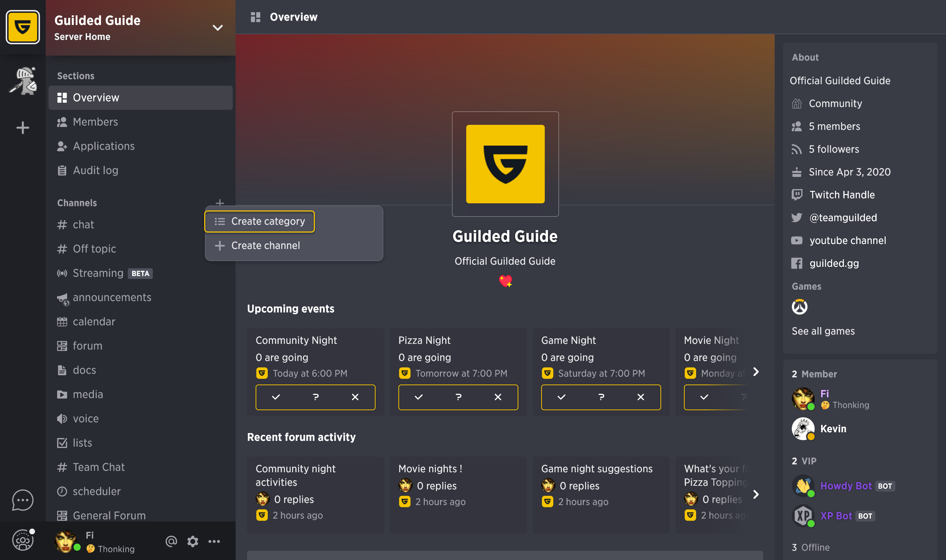Open the Members section
This screenshot has height=560, width=946.
point(141,122)
